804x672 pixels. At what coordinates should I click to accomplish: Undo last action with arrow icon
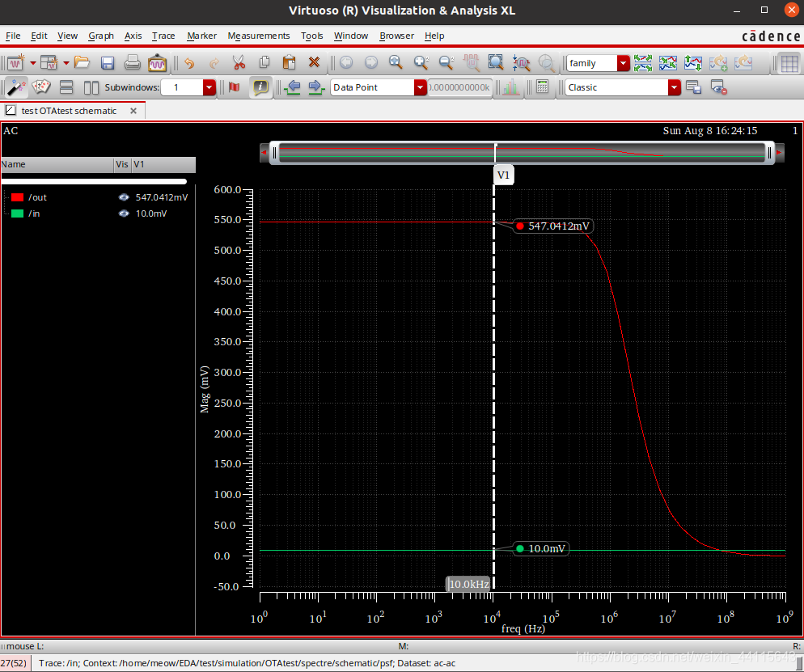(189, 63)
